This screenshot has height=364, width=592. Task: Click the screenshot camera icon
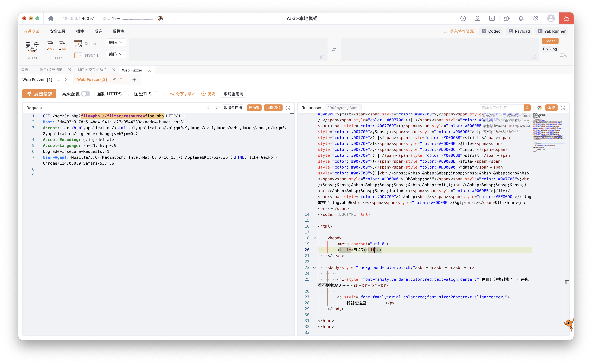[477, 19]
